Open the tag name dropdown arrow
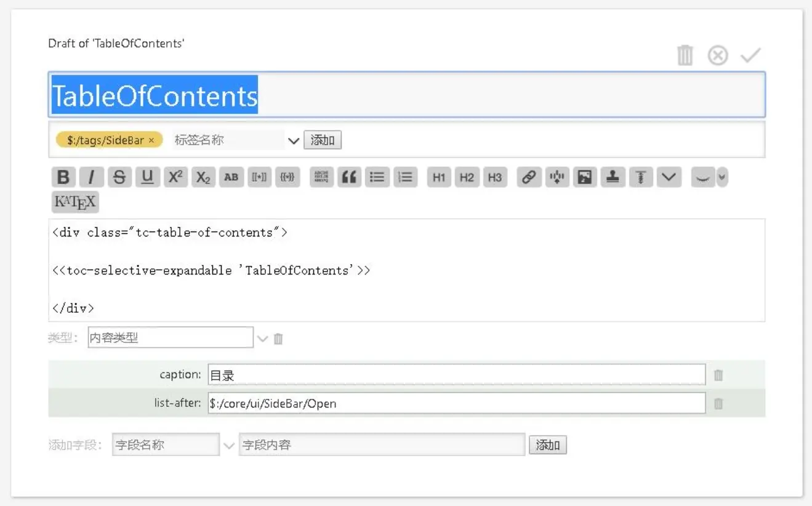 294,140
